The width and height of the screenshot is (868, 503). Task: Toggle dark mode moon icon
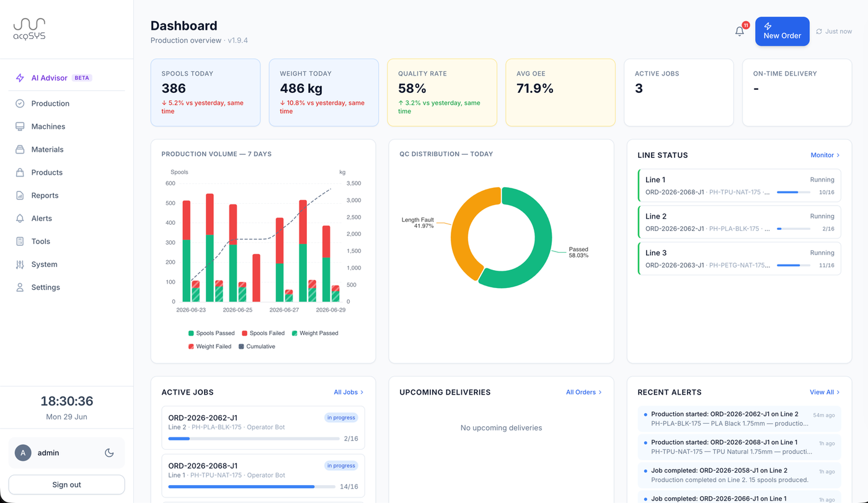109,453
